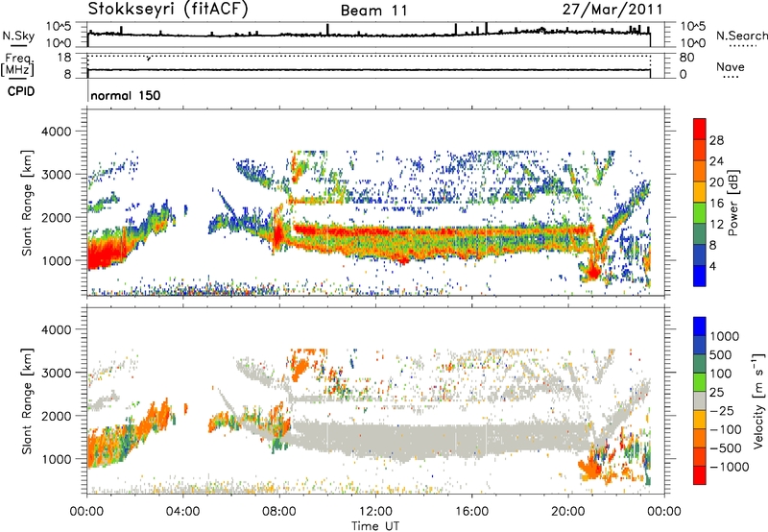Image resolution: width=768 pixels, height=532 pixels.
Task: Click the "12:00" time tick label
Action: tap(375, 512)
